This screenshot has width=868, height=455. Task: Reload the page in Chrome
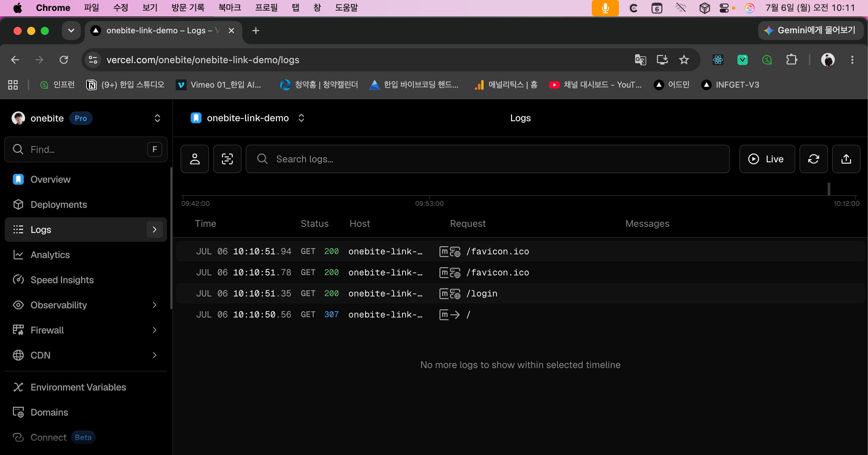pos(64,60)
